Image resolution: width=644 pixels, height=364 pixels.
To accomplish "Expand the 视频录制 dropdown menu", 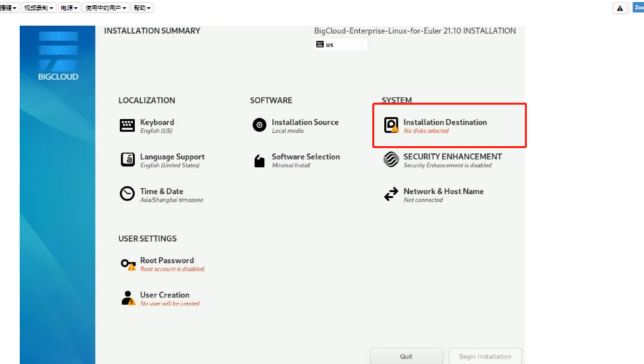I will point(39,8).
